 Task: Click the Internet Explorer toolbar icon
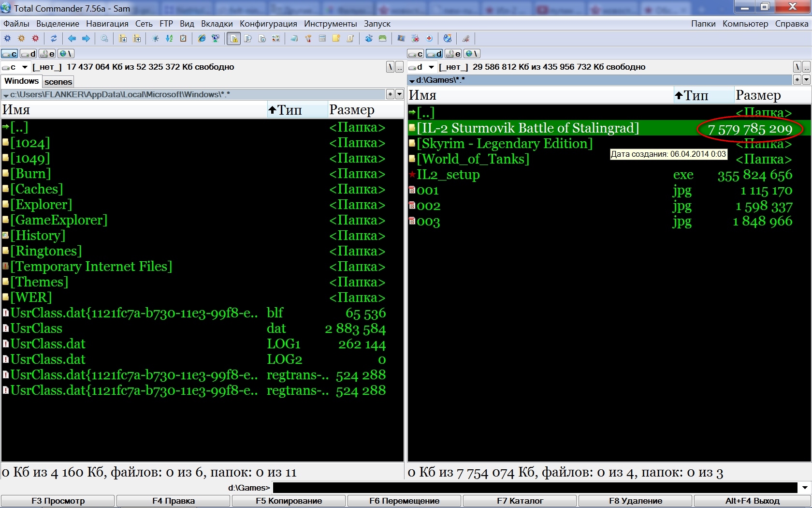click(x=202, y=39)
